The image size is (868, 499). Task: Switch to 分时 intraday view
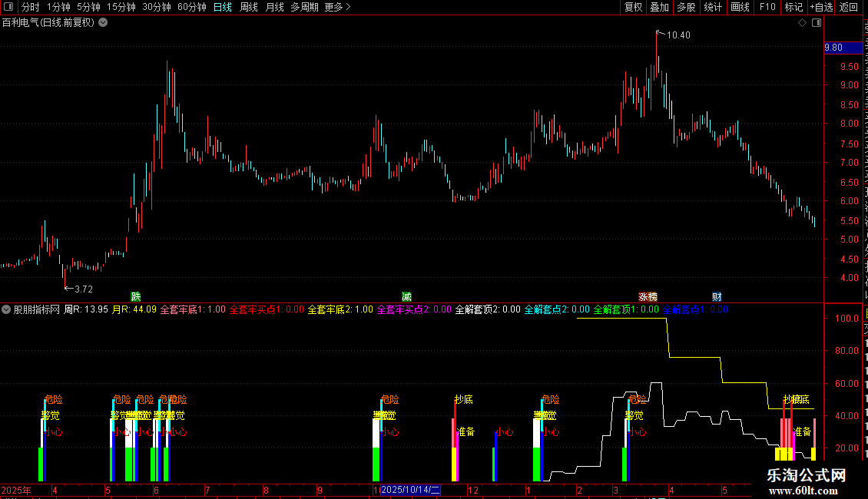(31, 7)
